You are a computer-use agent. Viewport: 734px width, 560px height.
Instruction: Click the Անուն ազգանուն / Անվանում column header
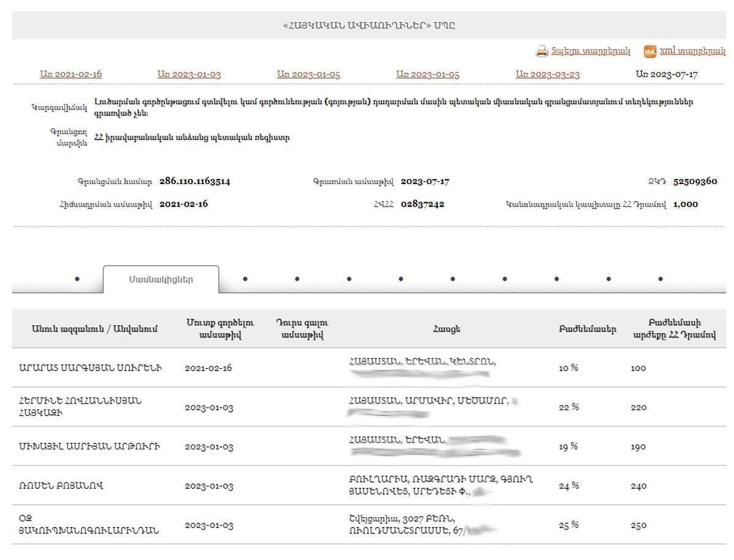pyautogui.click(x=95, y=329)
